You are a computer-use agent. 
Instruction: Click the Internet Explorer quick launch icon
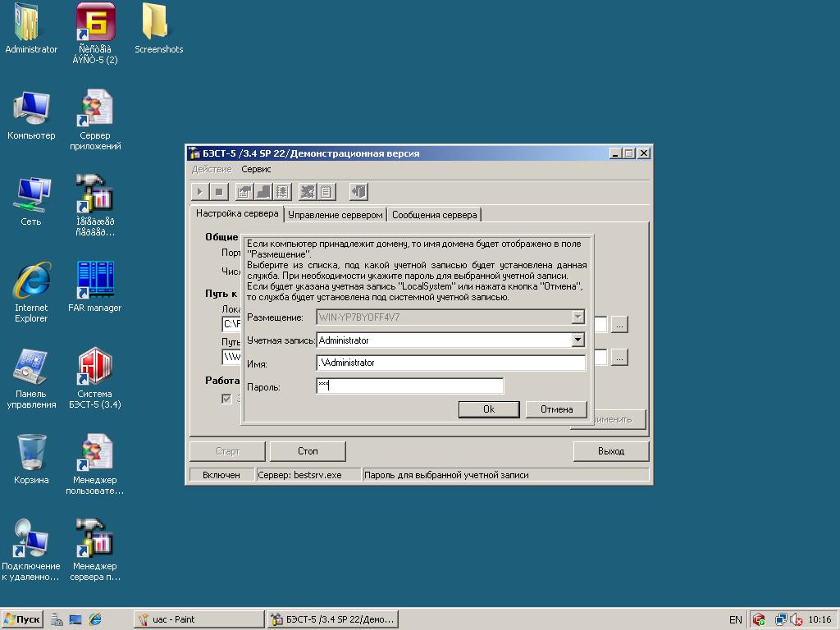(x=95, y=619)
